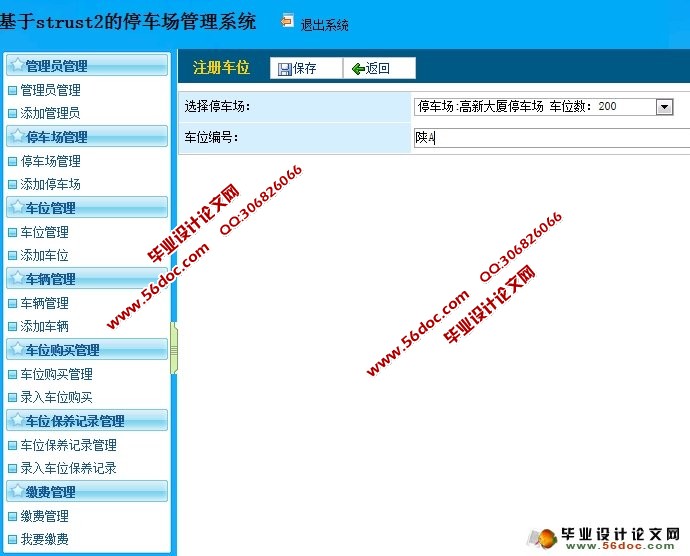Collapse the 管理员管理 section header

click(x=87, y=66)
